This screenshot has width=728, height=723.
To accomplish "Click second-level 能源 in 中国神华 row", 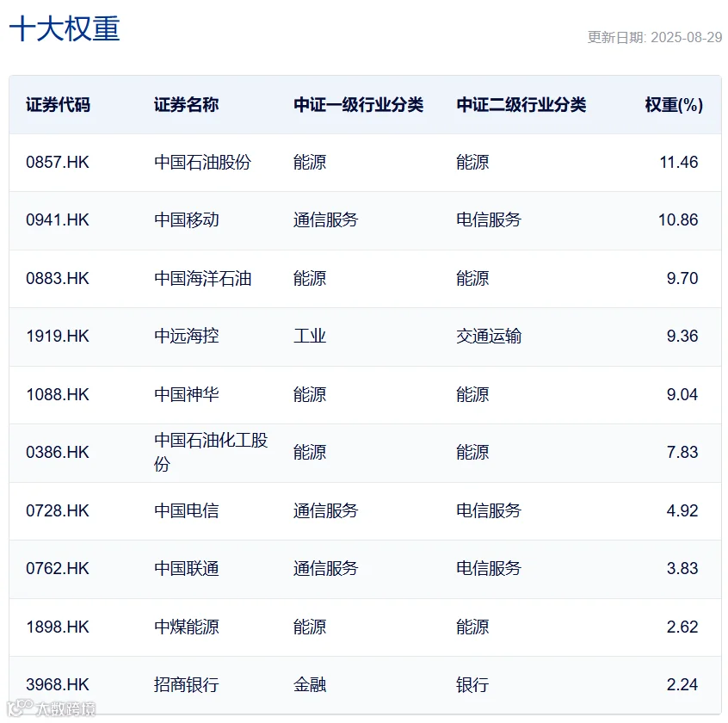I will (x=472, y=394).
